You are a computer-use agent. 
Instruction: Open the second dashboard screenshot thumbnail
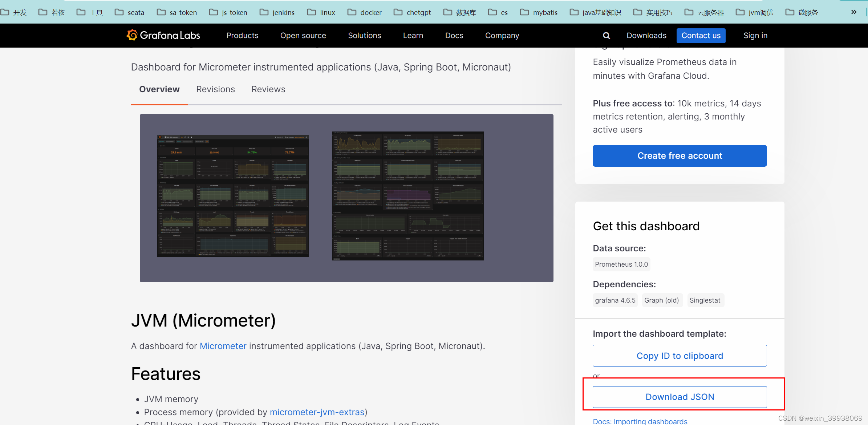click(x=407, y=196)
